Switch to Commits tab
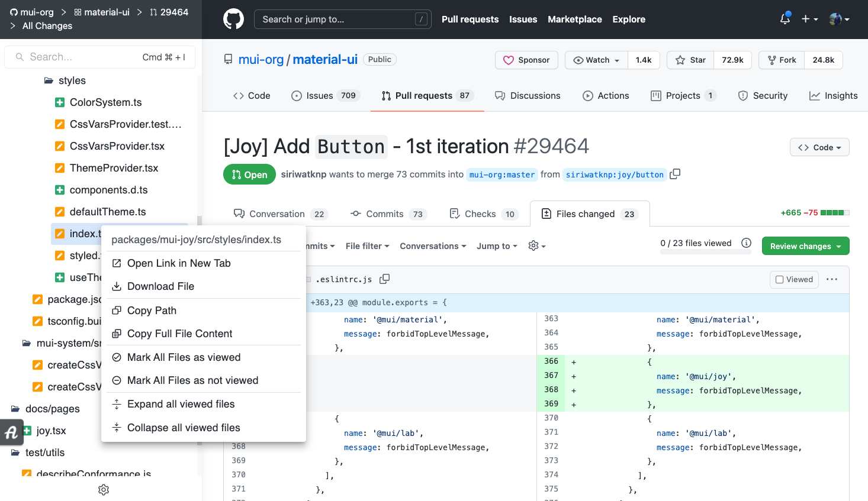The width and height of the screenshot is (868, 501). [x=388, y=214]
